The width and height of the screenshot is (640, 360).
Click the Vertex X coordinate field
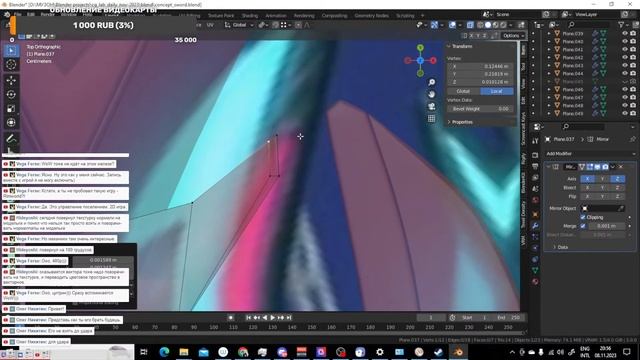pyautogui.click(x=480, y=66)
